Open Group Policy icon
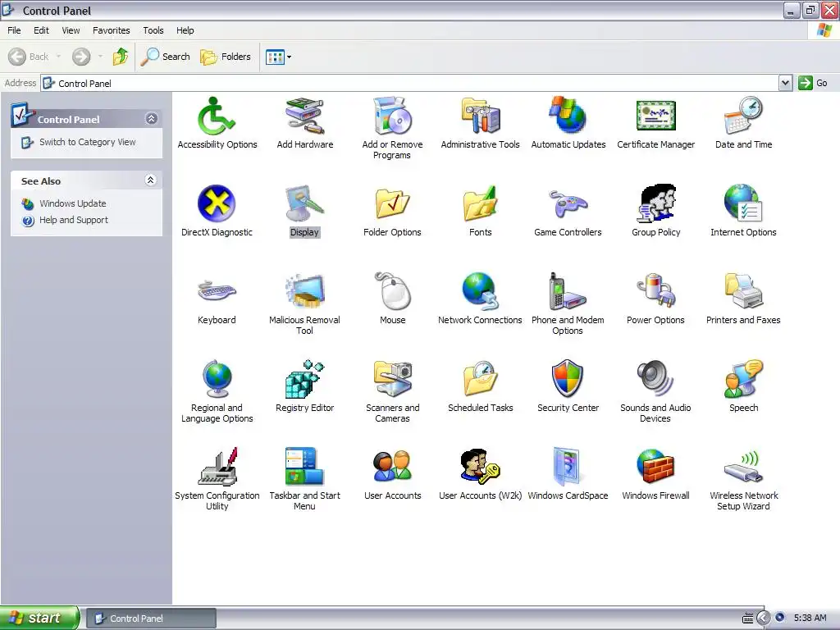Viewport: 840px width, 630px height. tap(655, 203)
